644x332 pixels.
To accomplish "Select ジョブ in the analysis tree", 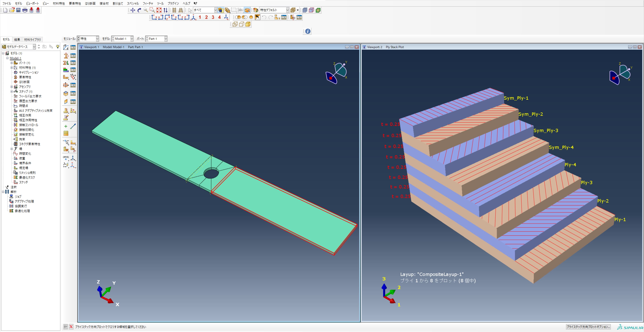I will (x=18, y=197).
